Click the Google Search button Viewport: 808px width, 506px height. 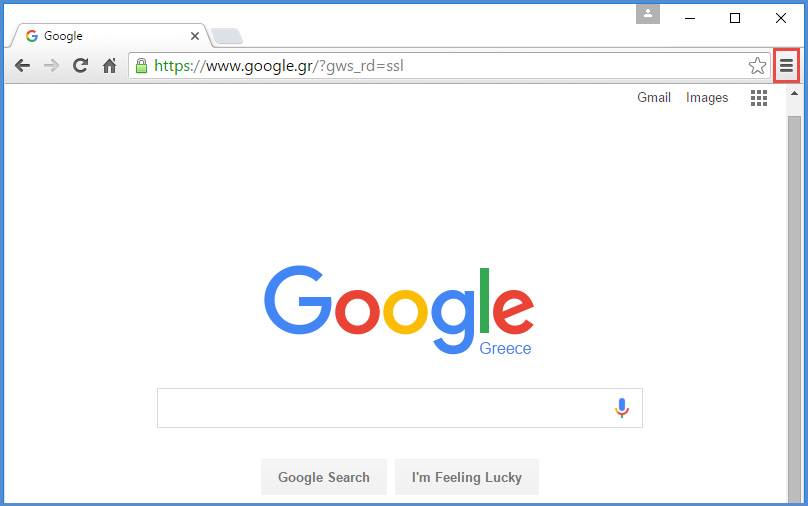pyautogui.click(x=324, y=477)
